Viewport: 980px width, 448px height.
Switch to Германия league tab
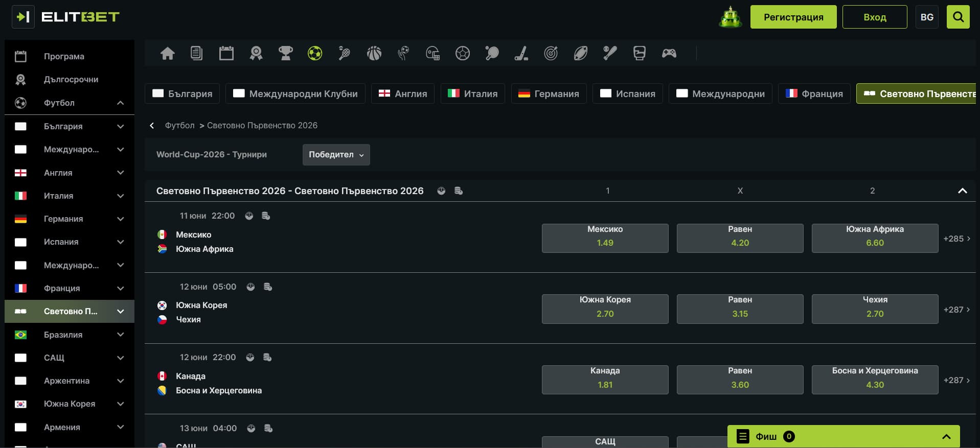[549, 93]
